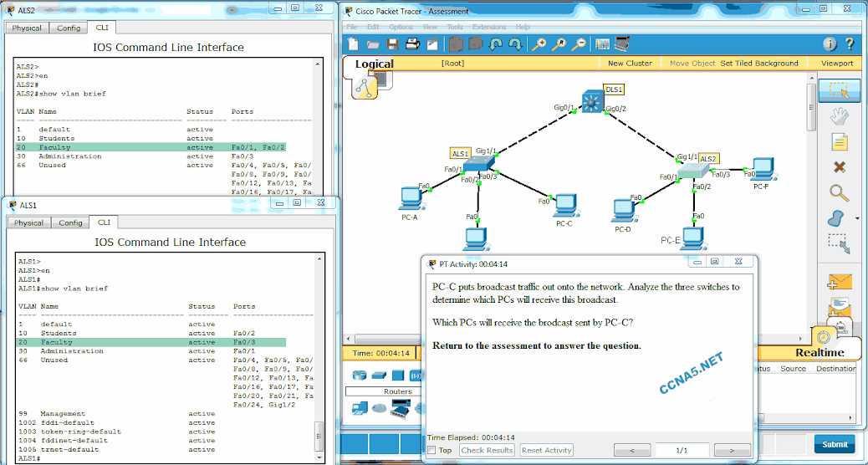Go to previous activity page with < button

coord(632,451)
